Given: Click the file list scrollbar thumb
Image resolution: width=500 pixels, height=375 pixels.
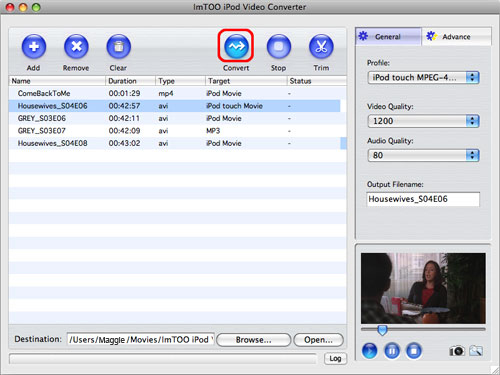Looking at the screenshot, I should point(343,143).
